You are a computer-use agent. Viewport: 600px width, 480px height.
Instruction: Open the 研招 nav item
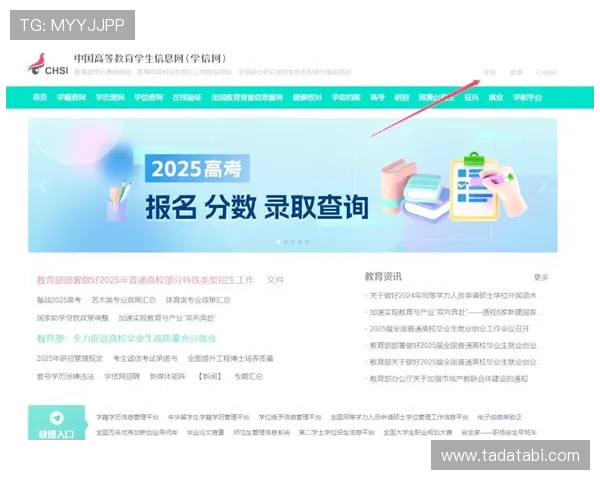pos(401,97)
